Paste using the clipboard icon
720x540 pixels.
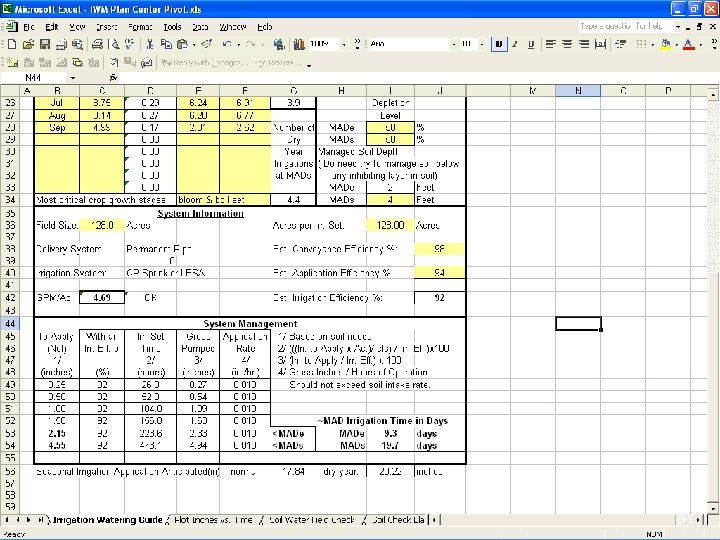coord(182,44)
